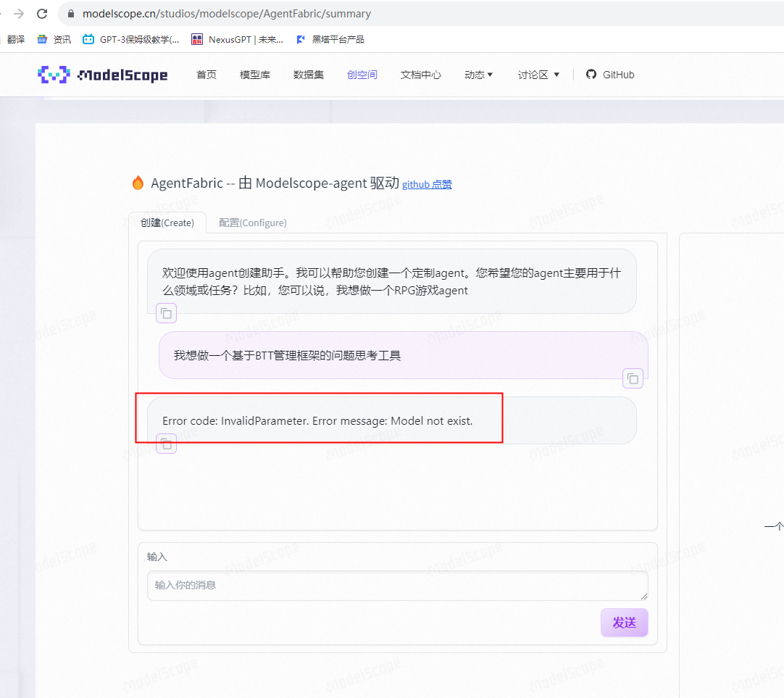Copy the welcome message using its copy icon

coord(166,313)
